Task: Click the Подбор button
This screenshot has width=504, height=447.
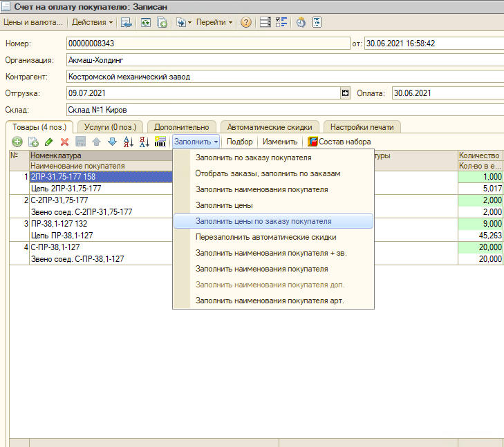Action: (239, 142)
